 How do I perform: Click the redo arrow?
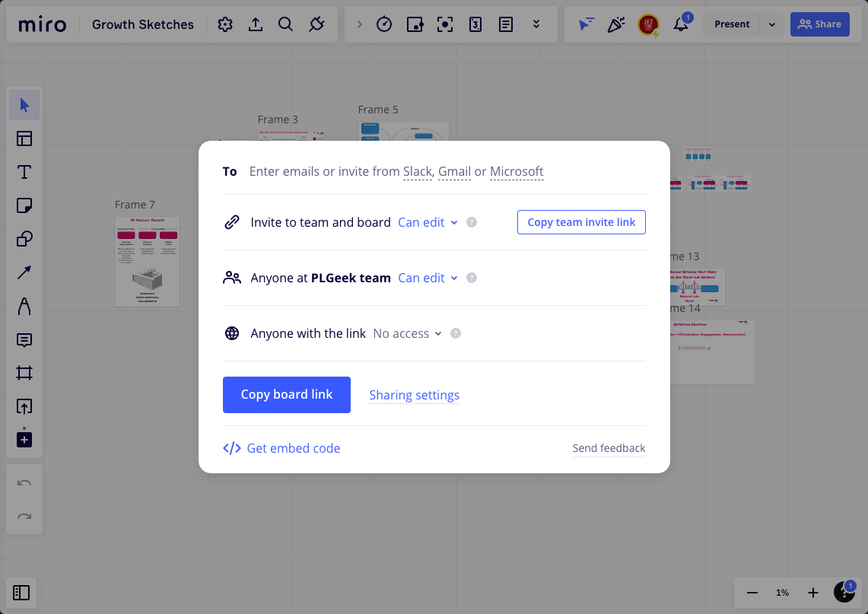click(24, 517)
